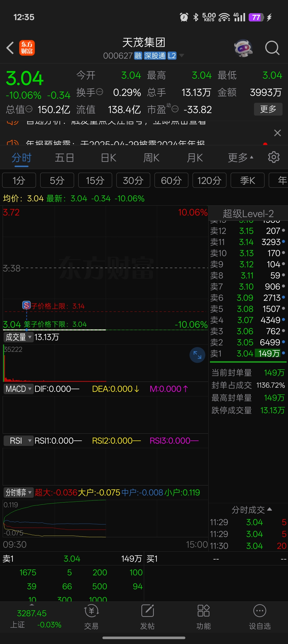Open the 功能 functions icon
The image size is (288, 644).
pos(203,617)
